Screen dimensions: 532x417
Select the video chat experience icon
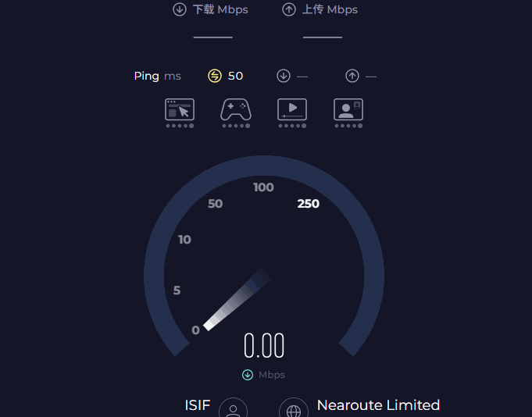click(x=348, y=109)
